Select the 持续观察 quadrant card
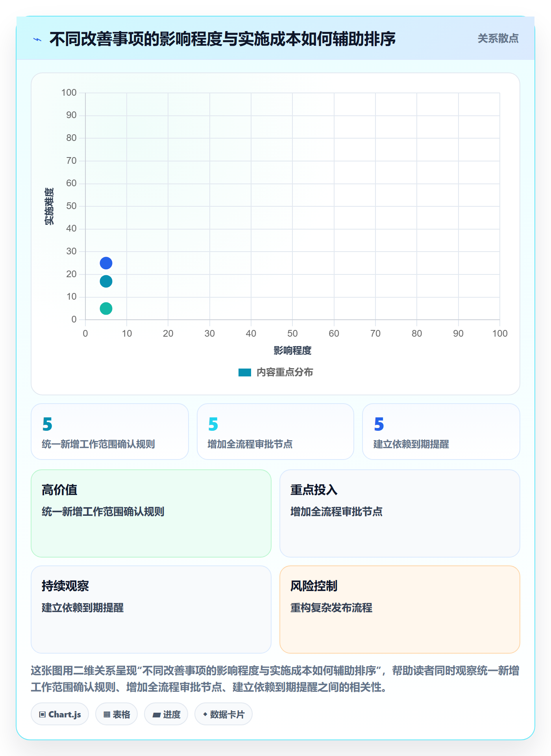This screenshot has height=756, width=551. [x=151, y=610]
